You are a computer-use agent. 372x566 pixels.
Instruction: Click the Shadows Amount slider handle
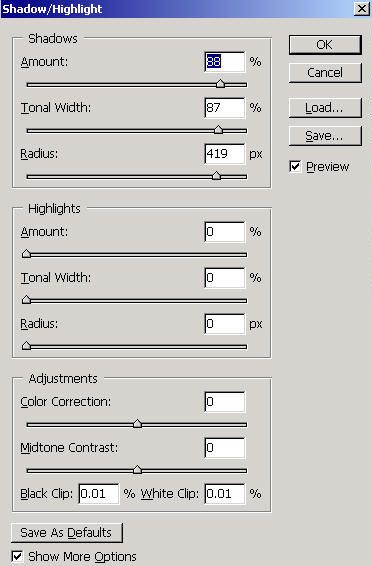(x=220, y=84)
